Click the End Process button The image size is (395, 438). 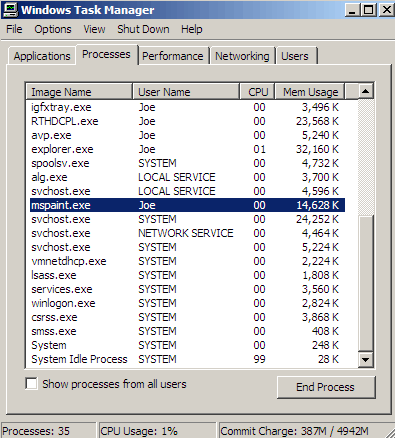(x=326, y=387)
